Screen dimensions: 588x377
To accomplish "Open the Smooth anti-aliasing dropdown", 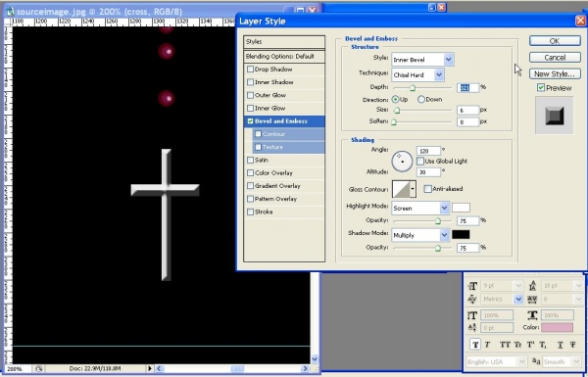I will (576, 361).
